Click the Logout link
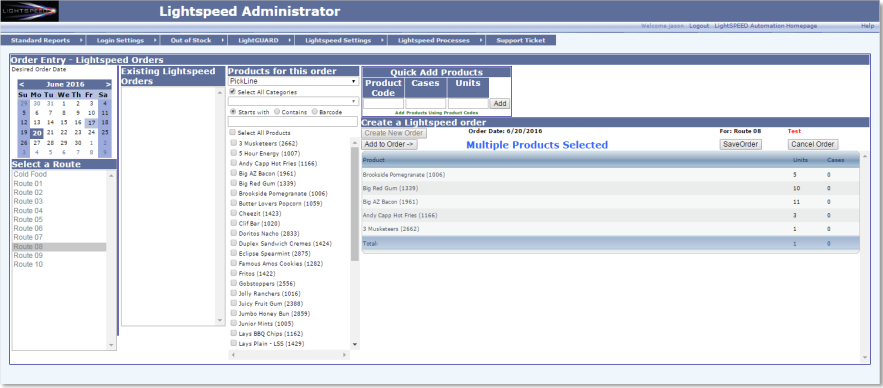Screen dimensions: 883x388 tap(699, 26)
